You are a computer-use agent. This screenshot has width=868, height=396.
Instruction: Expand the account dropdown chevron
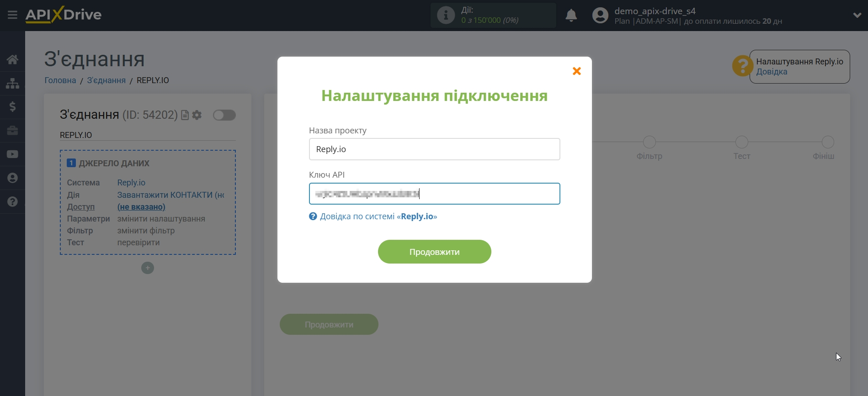tap(857, 15)
